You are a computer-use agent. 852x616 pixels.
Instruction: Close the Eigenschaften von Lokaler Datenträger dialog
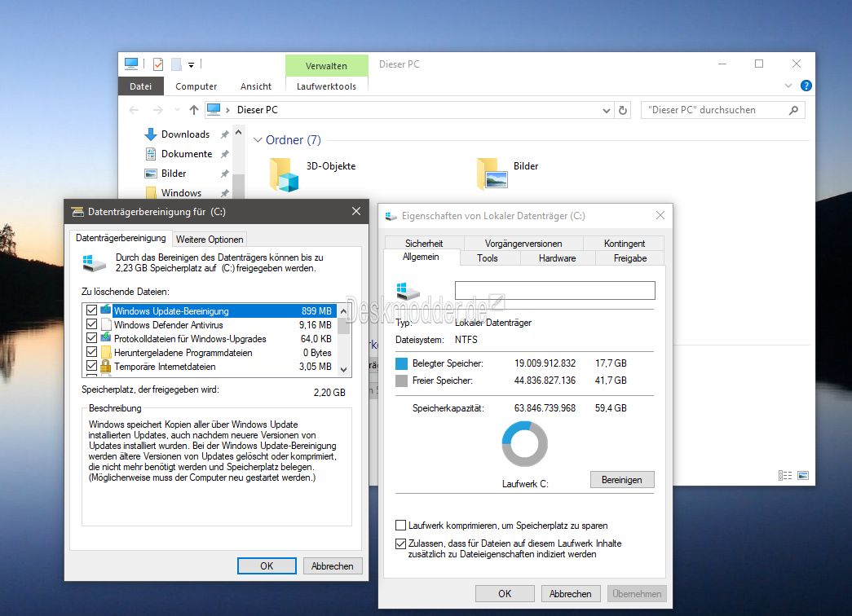coord(660,216)
